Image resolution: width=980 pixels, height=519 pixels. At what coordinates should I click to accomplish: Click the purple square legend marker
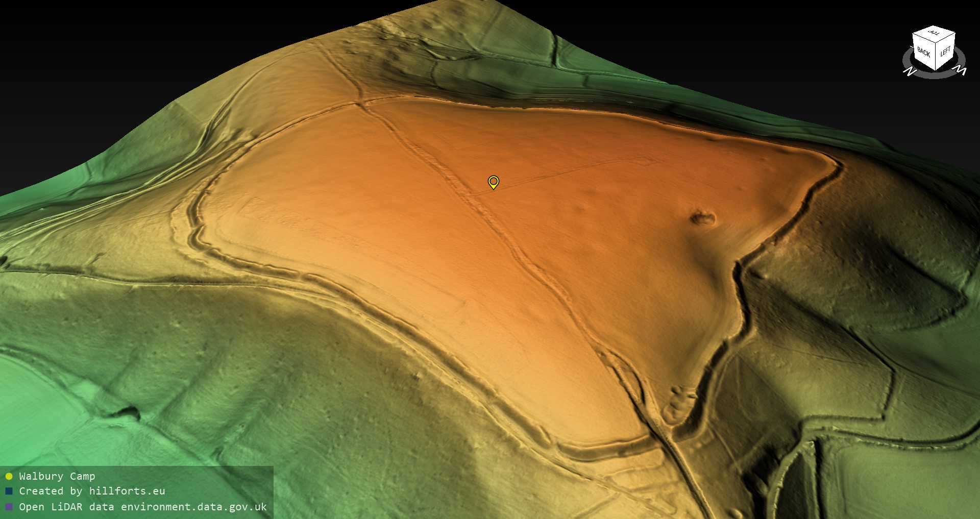coord(9,507)
